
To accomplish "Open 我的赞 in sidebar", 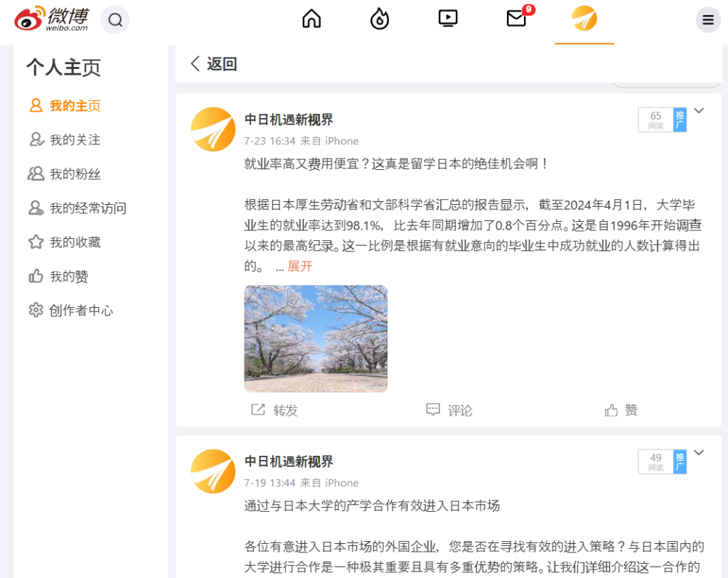I will (58, 277).
